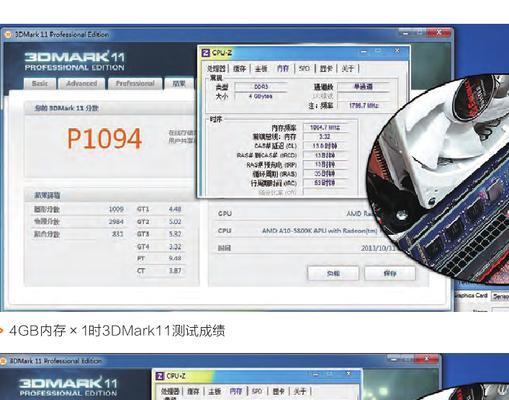509x400 pixels.
Task: Open the Graphics Card tab in GPU-Z
Action: 472,296
